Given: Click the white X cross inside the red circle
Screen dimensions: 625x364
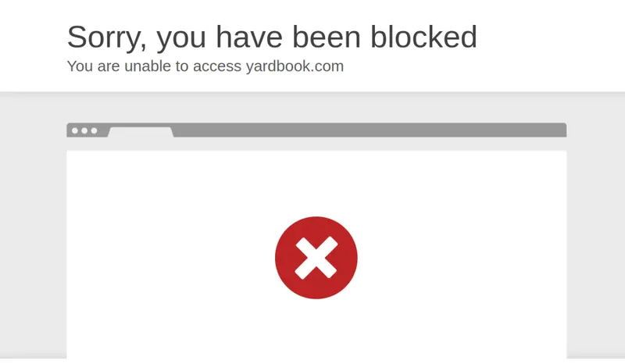Looking at the screenshot, I should click(316, 258).
